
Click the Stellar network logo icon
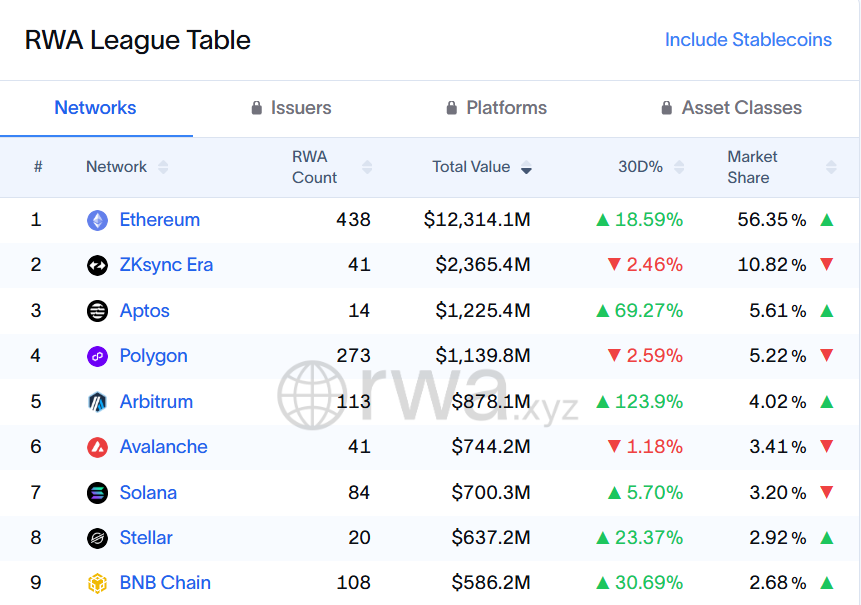click(x=97, y=538)
